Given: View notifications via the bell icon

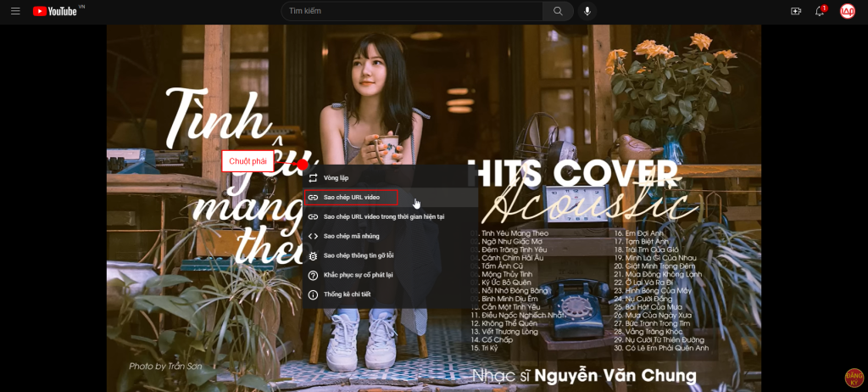Looking at the screenshot, I should pyautogui.click(x=820, y=11).
